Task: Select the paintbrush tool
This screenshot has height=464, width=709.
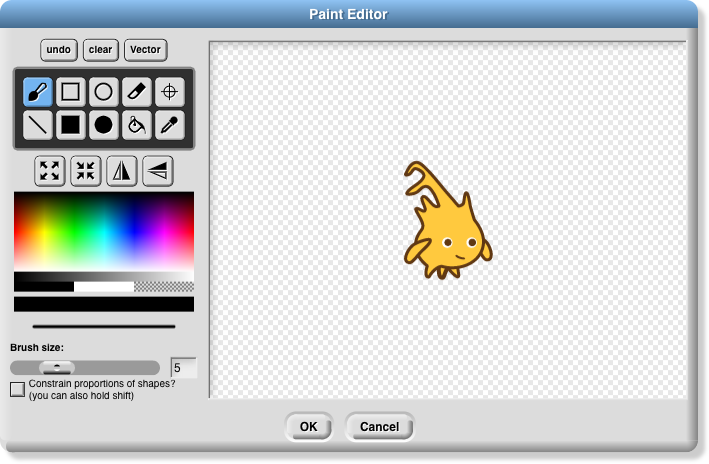Action: (38, 92)
